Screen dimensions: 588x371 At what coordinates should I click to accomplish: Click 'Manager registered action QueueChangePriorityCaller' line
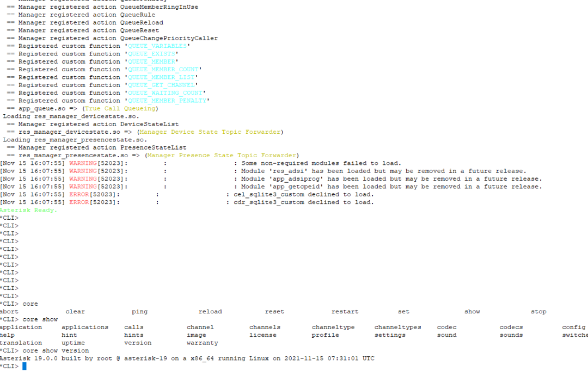pos(112,38)
